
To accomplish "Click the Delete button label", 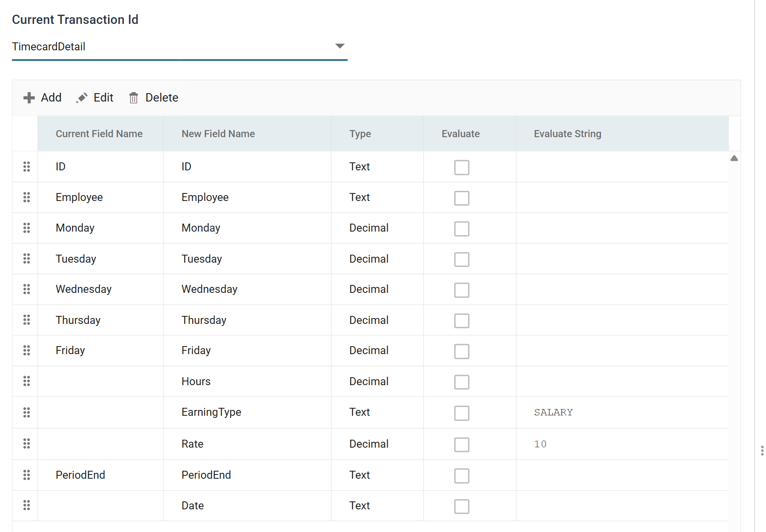I will point(162,98).
